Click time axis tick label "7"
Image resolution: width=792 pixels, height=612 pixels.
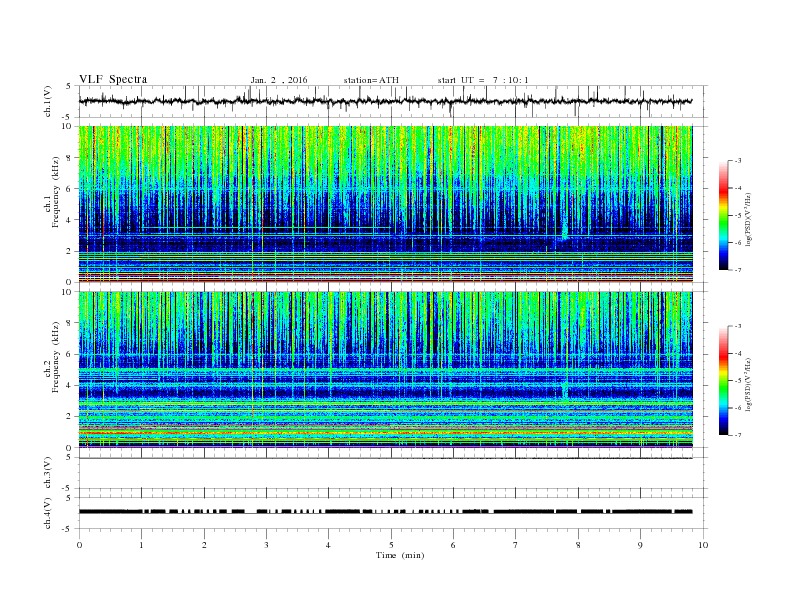[x=516, y=545]
